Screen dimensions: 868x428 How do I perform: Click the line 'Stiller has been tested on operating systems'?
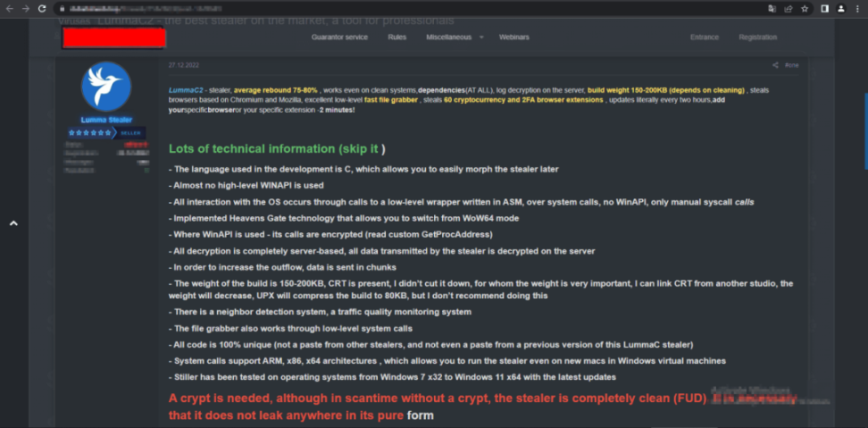[393, 377]
